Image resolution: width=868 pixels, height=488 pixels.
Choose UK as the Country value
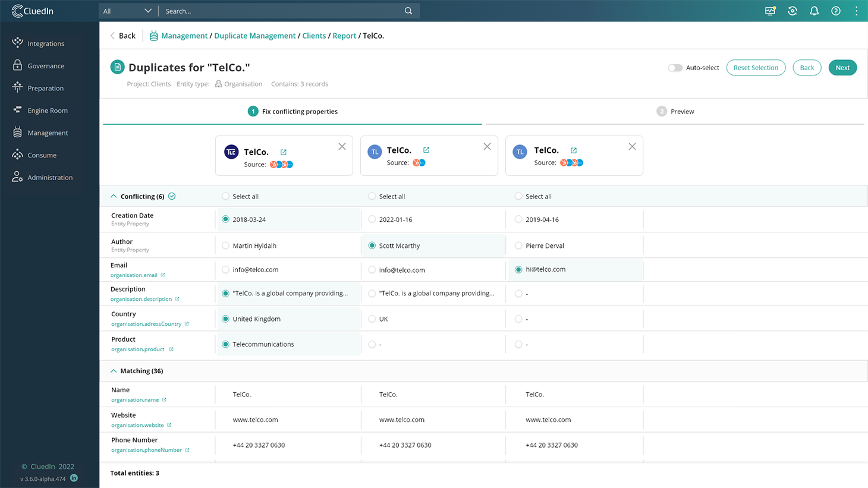pos(372,319)
